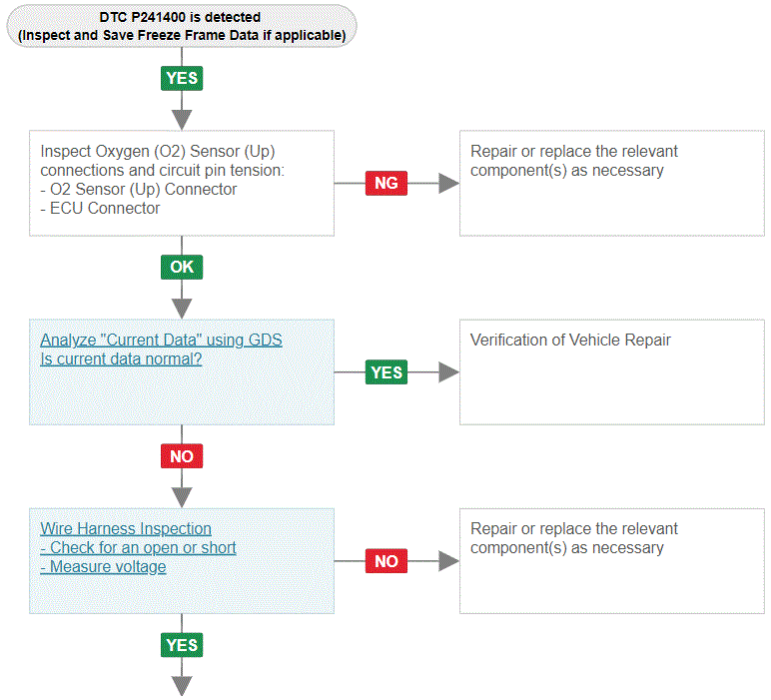The width and height of the screenshot is (771, 700).
Task: Open the Wire Harness Inspection link
Action: [126, 528]
